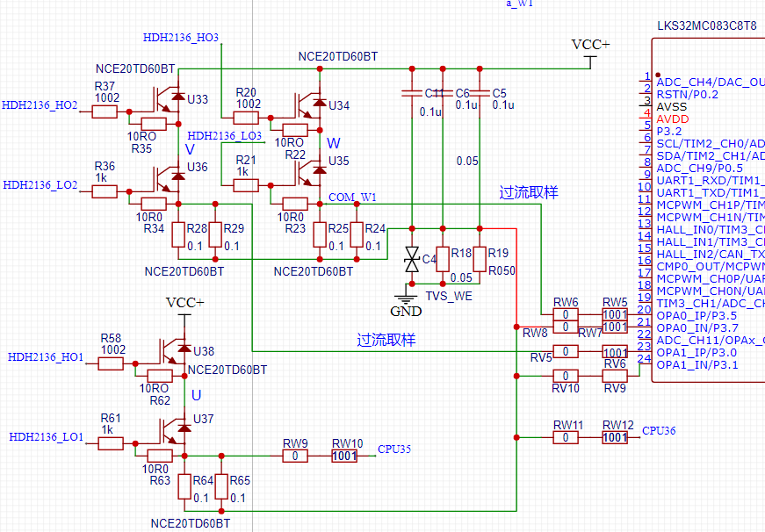Viewport: 765px width, 532px height.
Task: Click the CPU36 net label
Action: click(659, 431)
